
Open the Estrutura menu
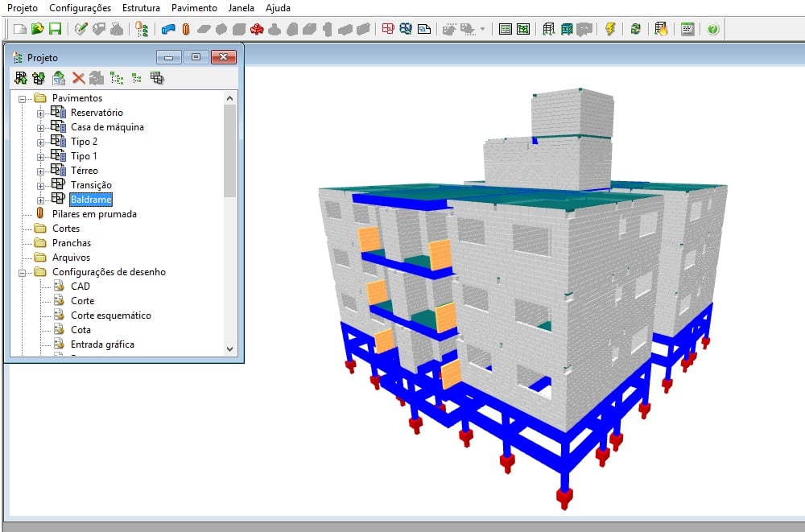141,8
